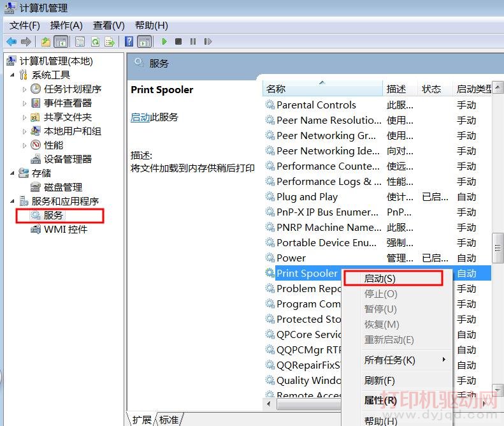Click the Back arrow toolbar icon

tap(11, 41)
